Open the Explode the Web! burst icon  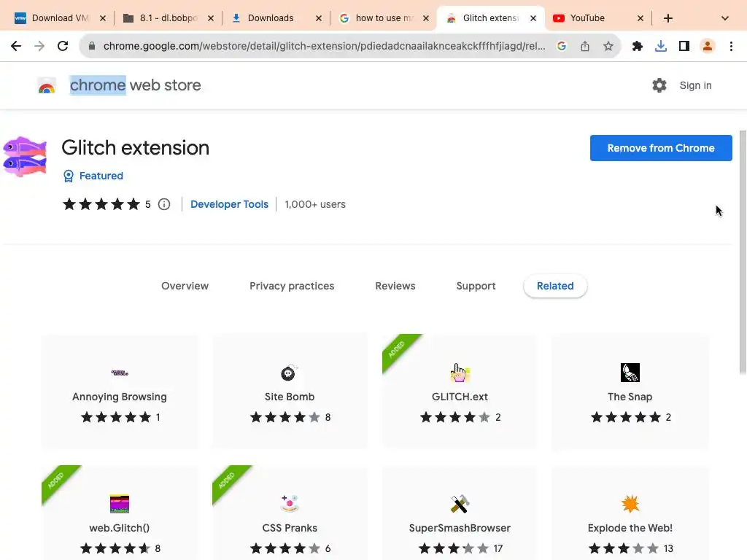(630, 504)
